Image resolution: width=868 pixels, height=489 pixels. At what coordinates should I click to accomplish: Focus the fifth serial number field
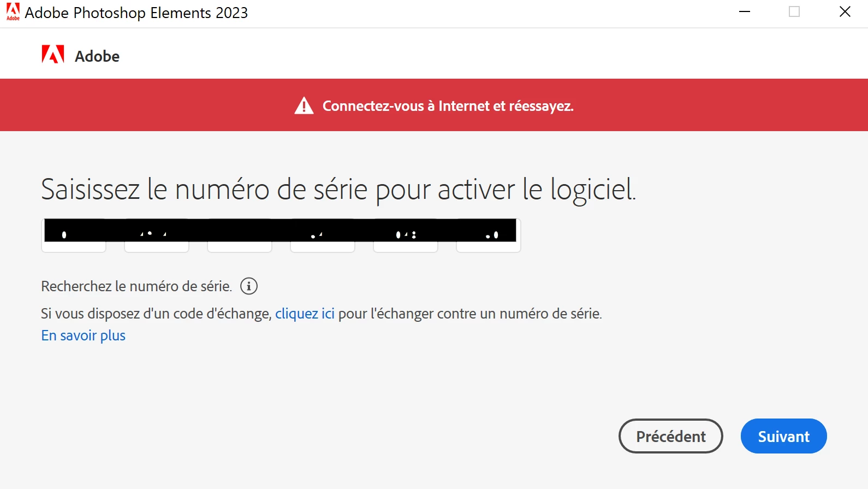tap(406, 235)
